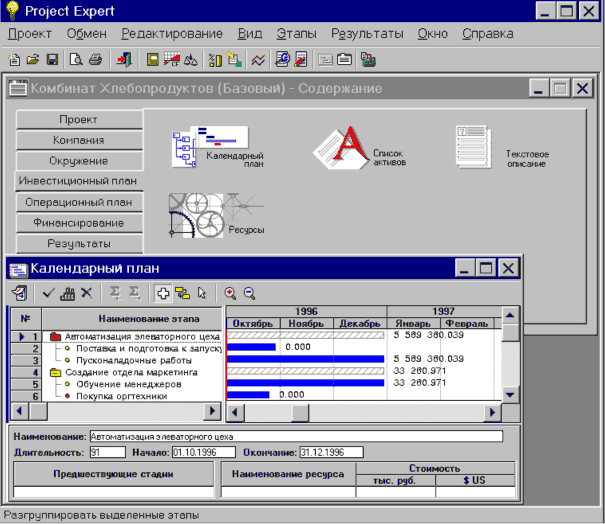Click the zoom out magnifier icon
605x524 pixels.
pyautogui.click(x=249, y=294)
